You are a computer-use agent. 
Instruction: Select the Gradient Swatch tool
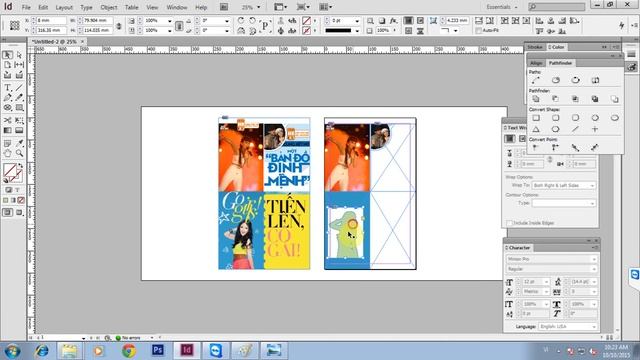pyautogui.click(x=7, y=131)
